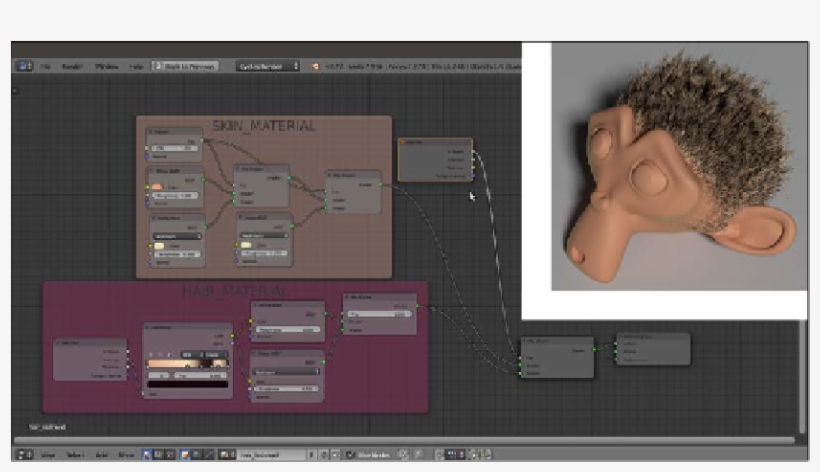Open the View menu in node editor header
The image size is (820, 472).
click(x=49, y=455)
